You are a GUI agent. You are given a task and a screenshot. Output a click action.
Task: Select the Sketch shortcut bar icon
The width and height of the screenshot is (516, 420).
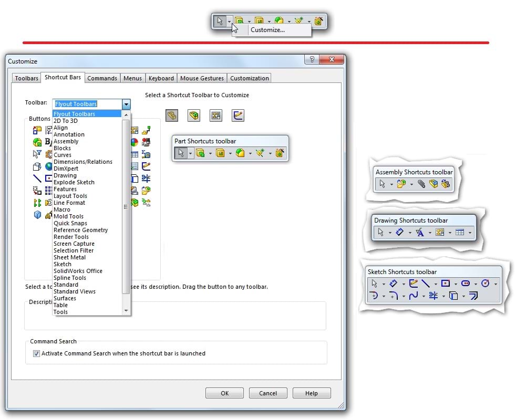click(x=238, y=115)
